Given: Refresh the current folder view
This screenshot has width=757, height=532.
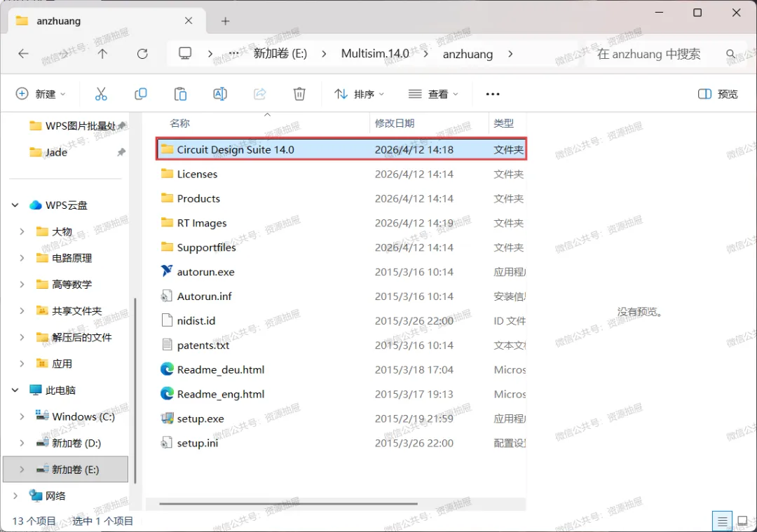Looking at the screenshot, I should (x=142, y=53).
